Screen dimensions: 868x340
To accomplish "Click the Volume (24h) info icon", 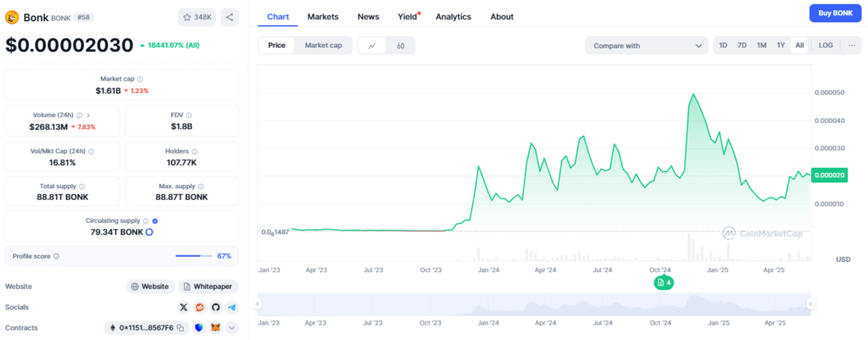I will pyautogui.click(x=79, y=115).
